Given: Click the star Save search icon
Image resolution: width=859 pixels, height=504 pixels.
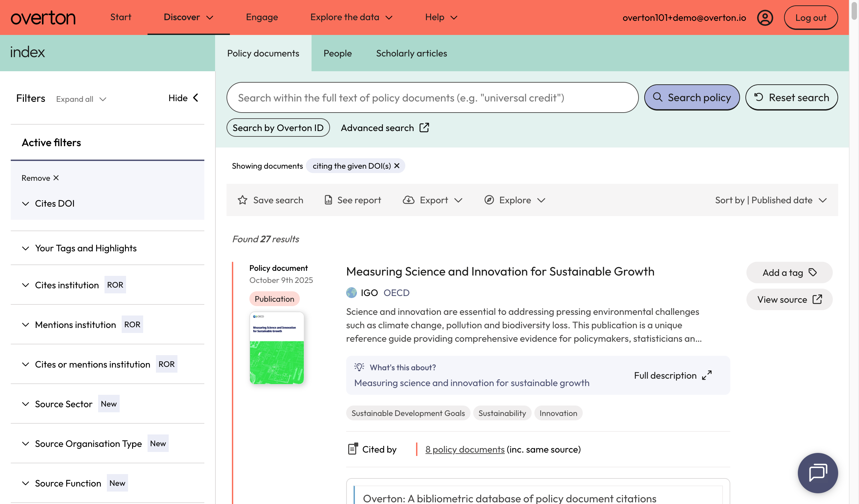Looking at the screenshot, I should click(x=242, y=200).
